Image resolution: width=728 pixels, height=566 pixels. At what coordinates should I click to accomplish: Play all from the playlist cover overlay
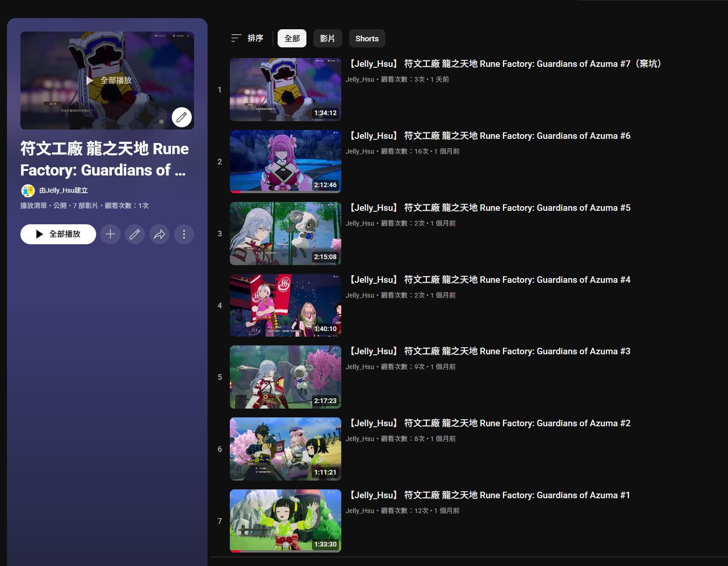(x=109, y=80)
